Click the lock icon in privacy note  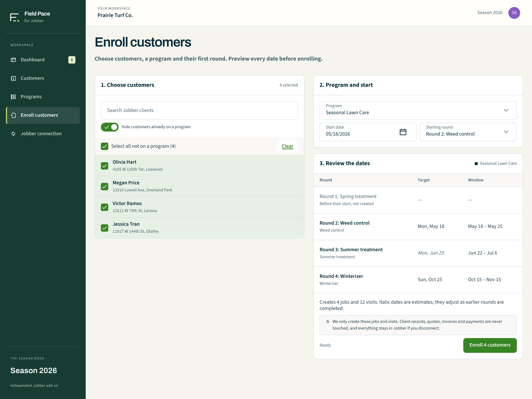328,322
